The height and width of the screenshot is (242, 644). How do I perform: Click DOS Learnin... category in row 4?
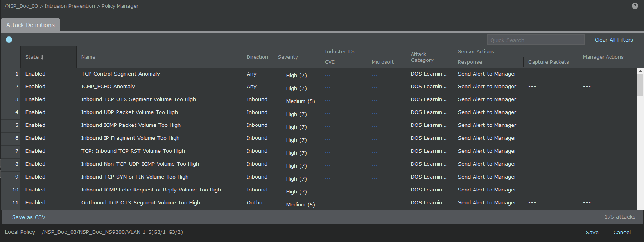coord(429,112)
